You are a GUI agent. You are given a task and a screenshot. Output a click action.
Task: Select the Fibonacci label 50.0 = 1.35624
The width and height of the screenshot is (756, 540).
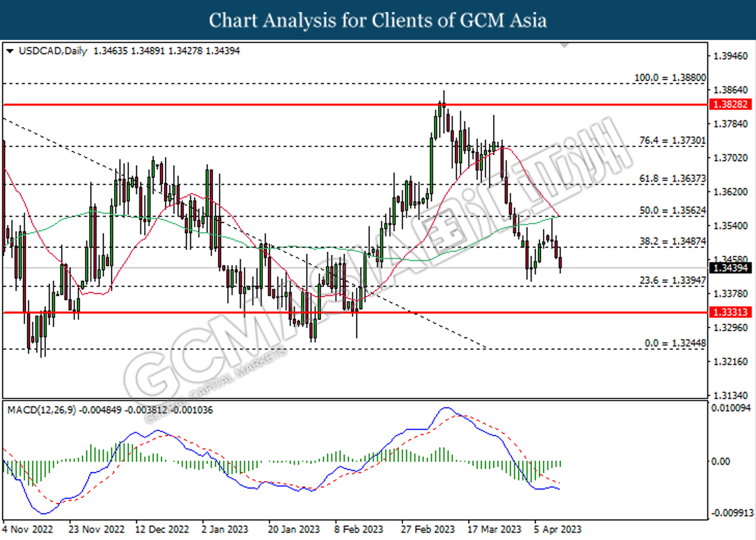tap(672, 210)
